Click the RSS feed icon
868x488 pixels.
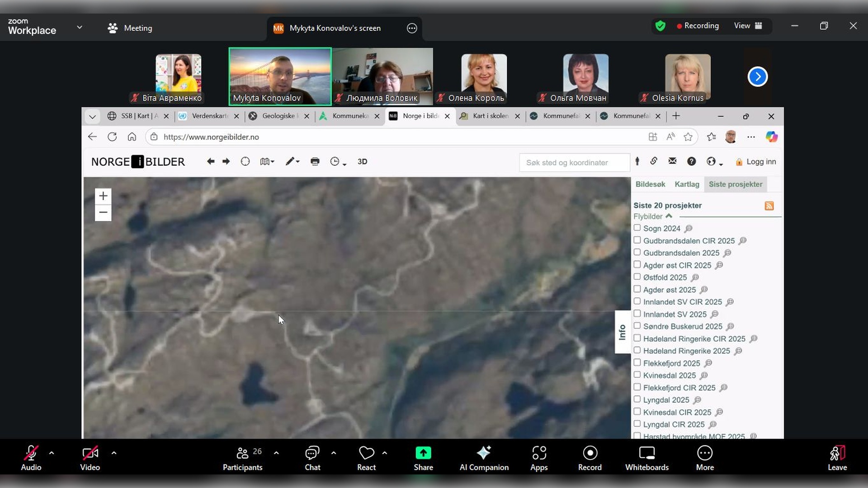coord(769,206)
